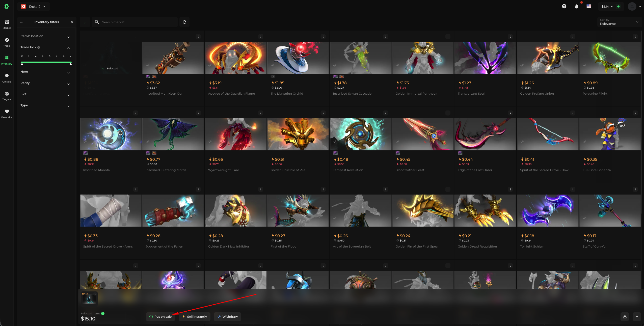Click the Put on sale button

tap(160, 317)
